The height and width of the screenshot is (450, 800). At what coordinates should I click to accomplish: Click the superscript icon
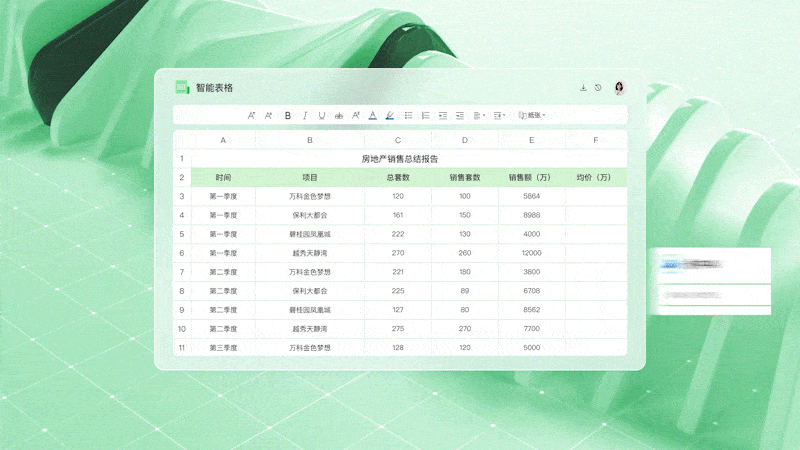[356, 116]
